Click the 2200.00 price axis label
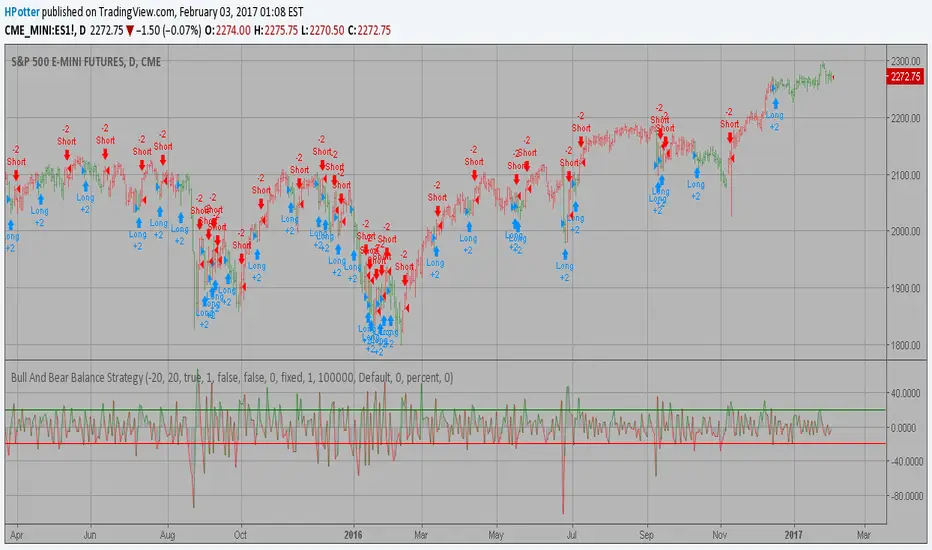The height and width of the screenshot is (550, 932). 905,118
